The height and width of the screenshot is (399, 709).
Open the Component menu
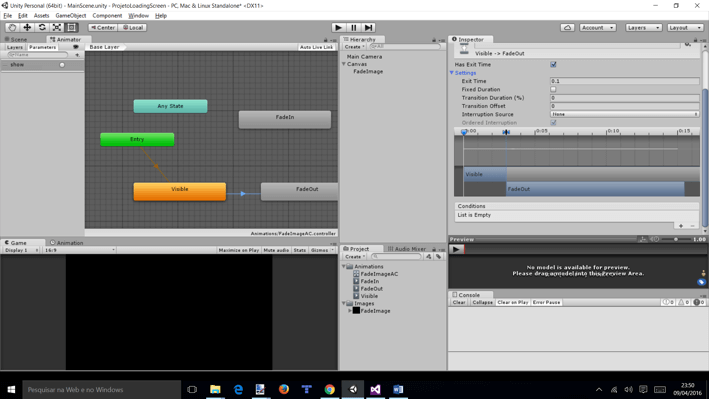(x=107, y=15)
